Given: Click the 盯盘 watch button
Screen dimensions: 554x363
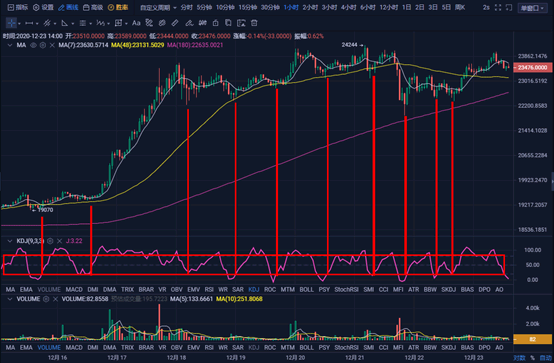Looking at the screenshot, I should 118,7.
